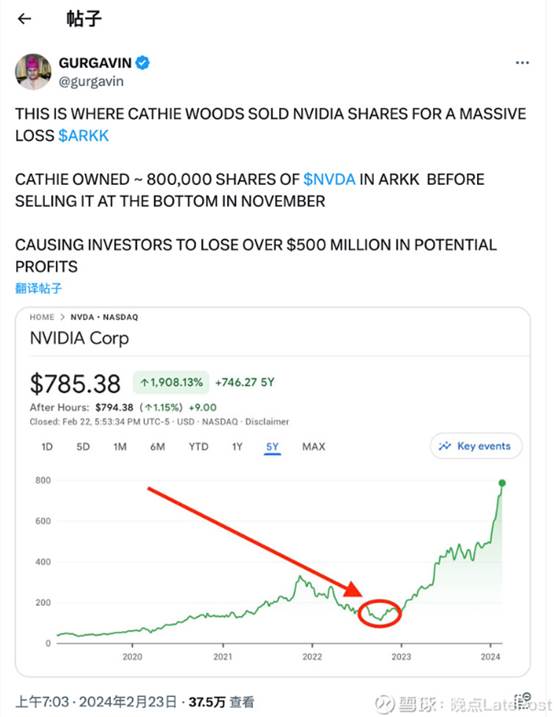Click the translate post link
The image size is (554, 717).
click(38, 288)
